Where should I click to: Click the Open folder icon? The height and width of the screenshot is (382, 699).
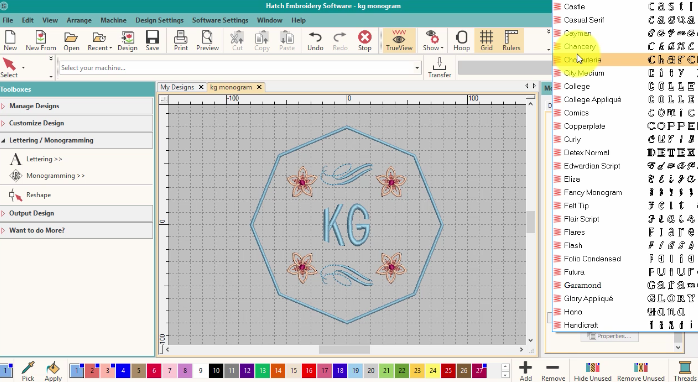pyautogui.click(x=71, y=40)
